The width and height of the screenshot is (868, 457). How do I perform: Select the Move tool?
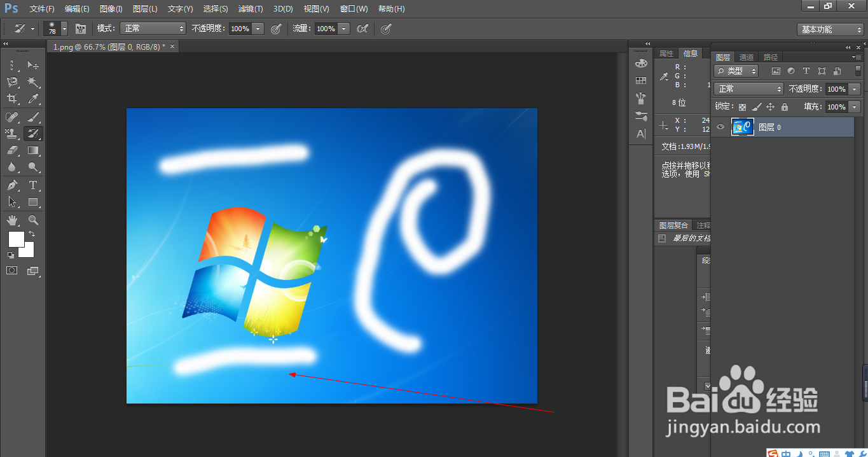point(33,66)
